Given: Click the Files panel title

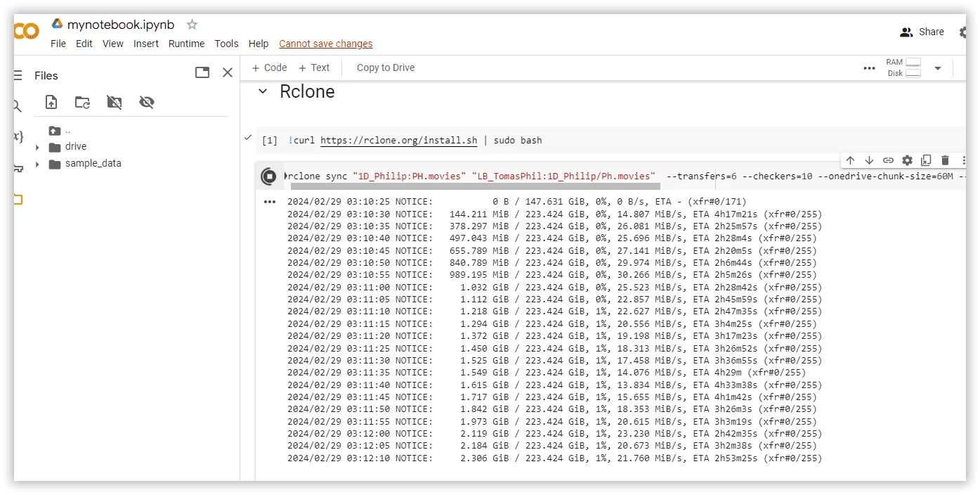Looking at the screenshot, I should point(46,76).
